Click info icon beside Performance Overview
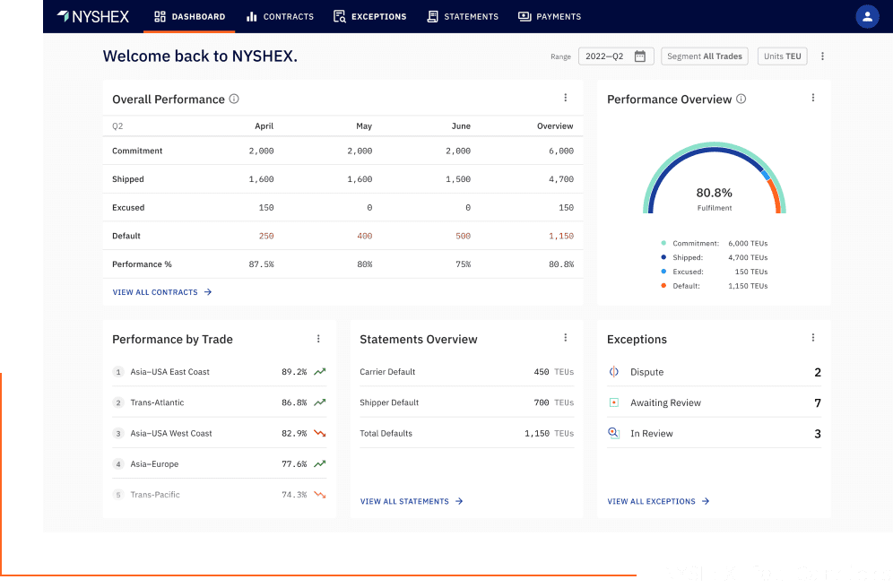 pyautogui.click(x=741, y=99)
